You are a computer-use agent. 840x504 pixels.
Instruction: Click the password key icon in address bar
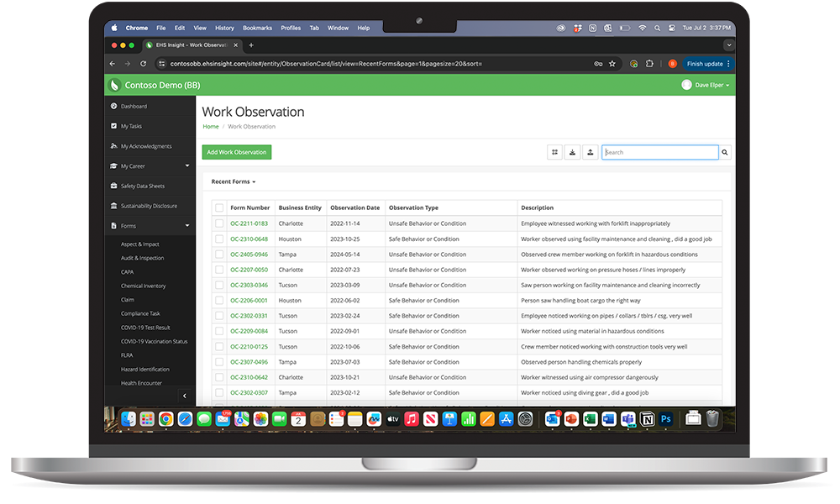[598, 64]
